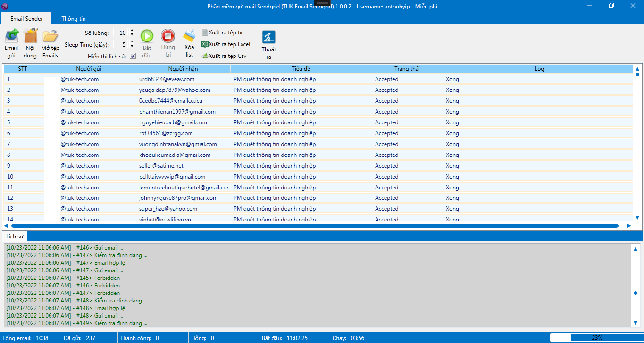This screenshot has width=644, height=343.
Task: Exit the app with Thoát ra icon
Action: coord(269,45)
